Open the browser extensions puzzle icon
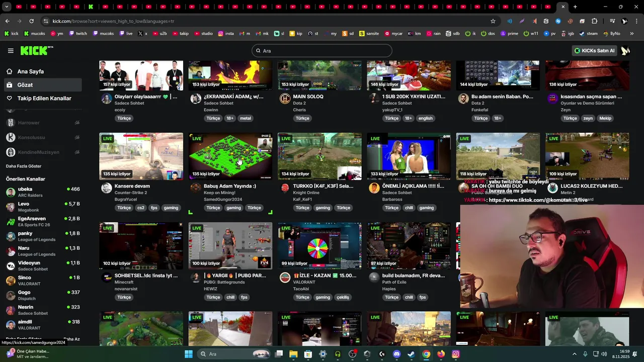This screenshot has width=644, height=362. pos(595,21)
